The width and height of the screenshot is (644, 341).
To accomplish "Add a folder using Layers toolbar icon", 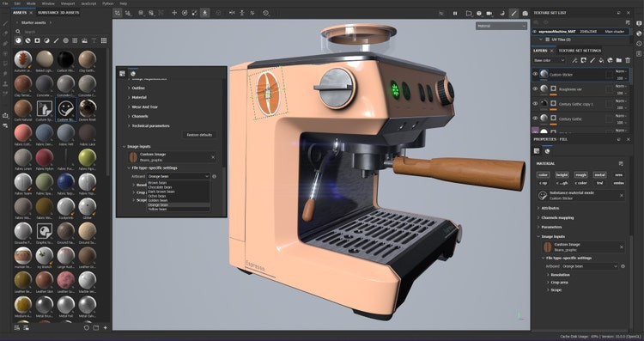I will point(619,60).
